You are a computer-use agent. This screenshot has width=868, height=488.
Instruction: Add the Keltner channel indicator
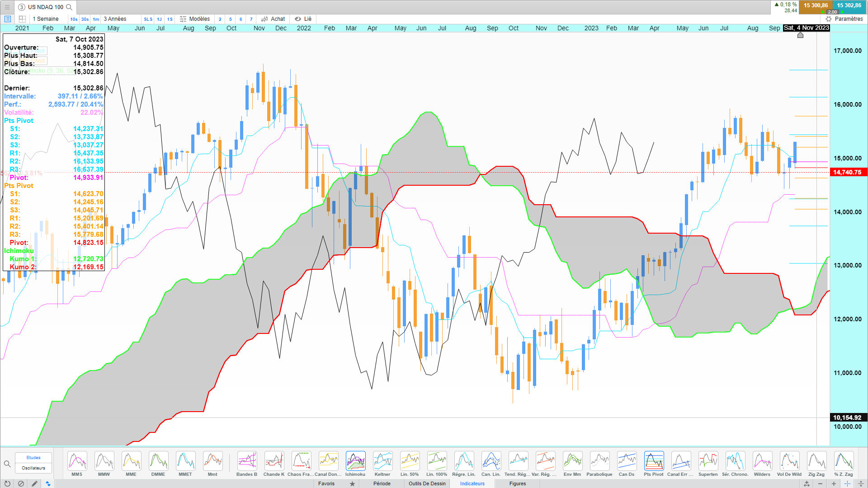pyautogui.click(x=382, y=461)
